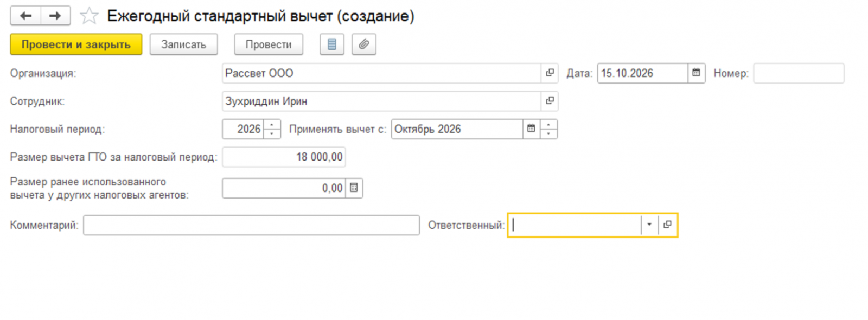This screenshot has height=320, width=868.
Task: Open calculator for previously used deduction
Action: coord(354,188)
